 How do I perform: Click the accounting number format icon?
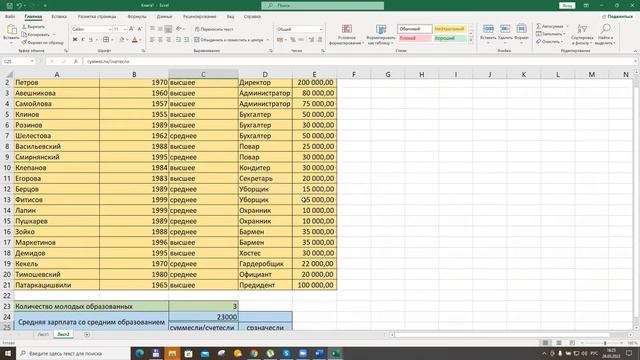pyautogui.click(x=280, y=40)
